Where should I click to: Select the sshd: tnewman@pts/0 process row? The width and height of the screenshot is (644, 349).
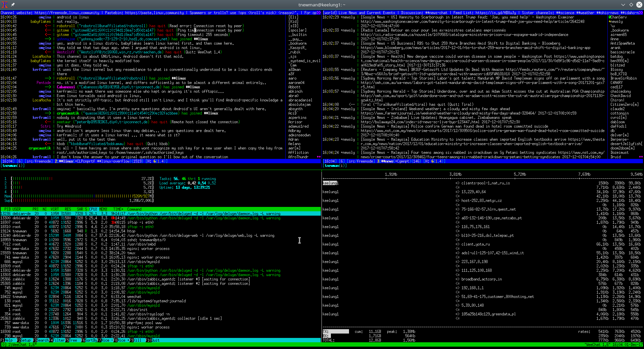tap(160, 240)
